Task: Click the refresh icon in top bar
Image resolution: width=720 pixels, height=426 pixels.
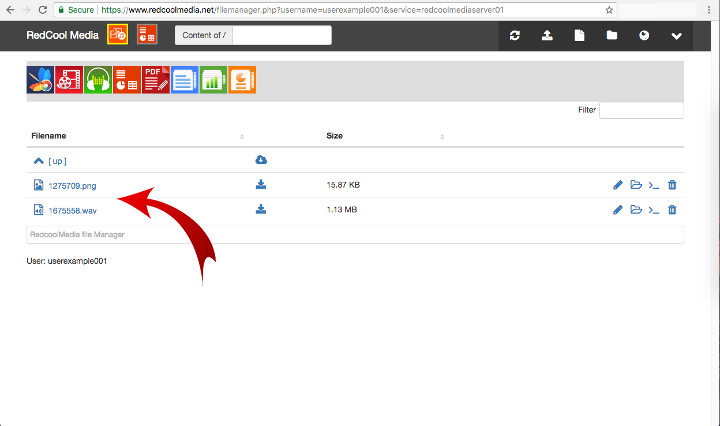Action: (515, 36)
